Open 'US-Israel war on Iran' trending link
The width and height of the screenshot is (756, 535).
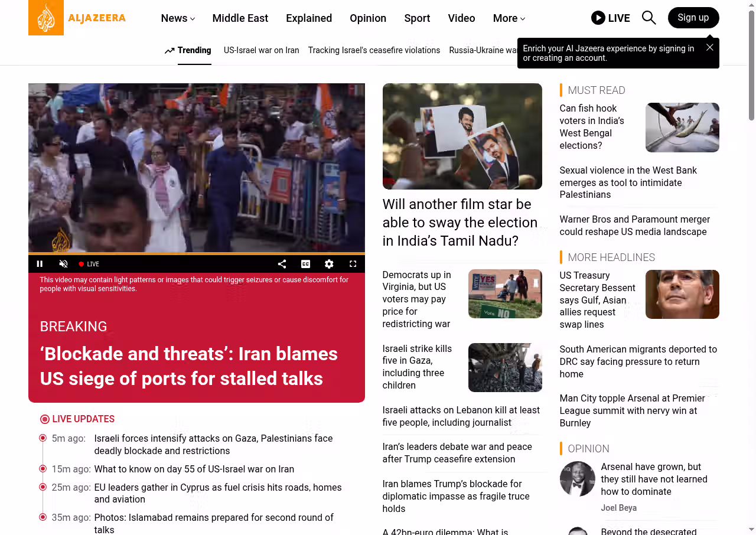tap(261, 50)
